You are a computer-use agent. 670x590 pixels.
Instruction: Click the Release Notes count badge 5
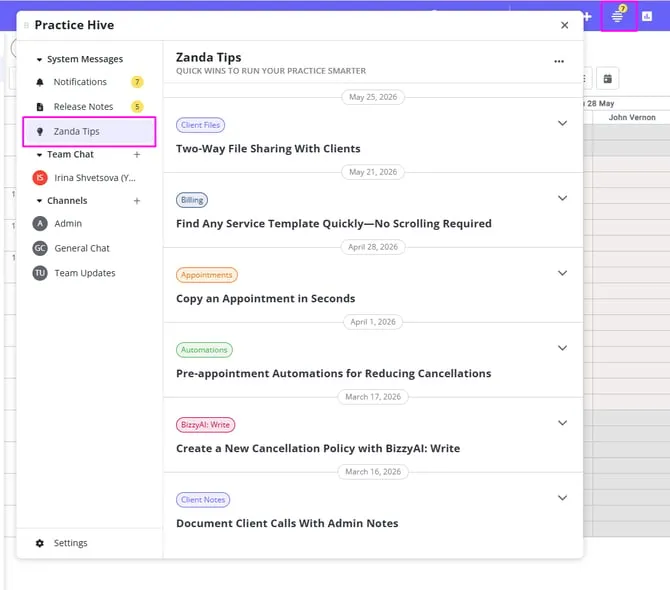[137, 107]
